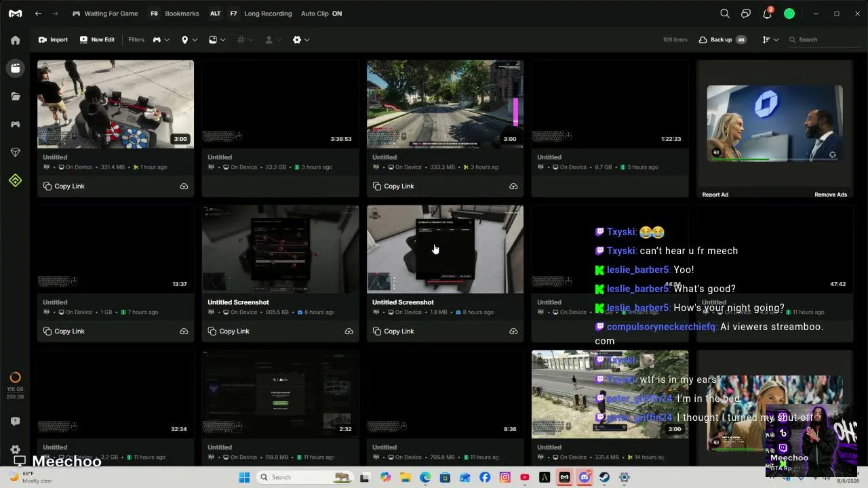
Task: Open settings gear in left sidebar
Action: coord(15,449)
